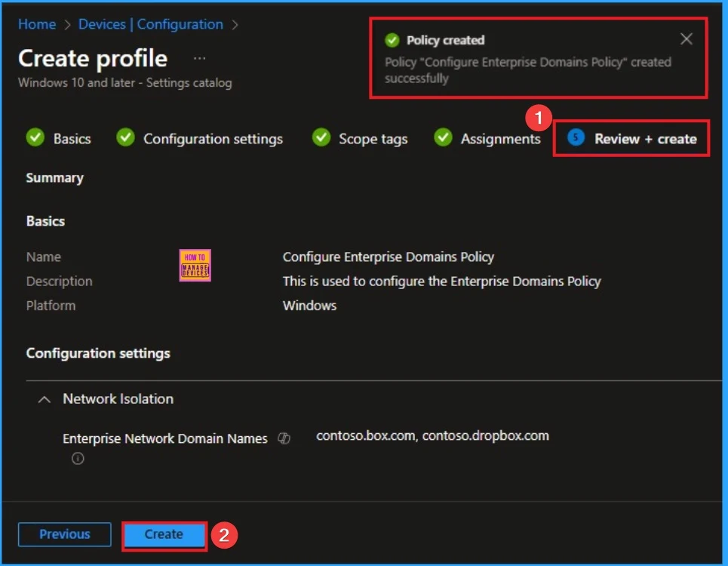
Task: Click the ellipsis next to Create profile title
Action: pyautogui.click(x=199, y=57)
